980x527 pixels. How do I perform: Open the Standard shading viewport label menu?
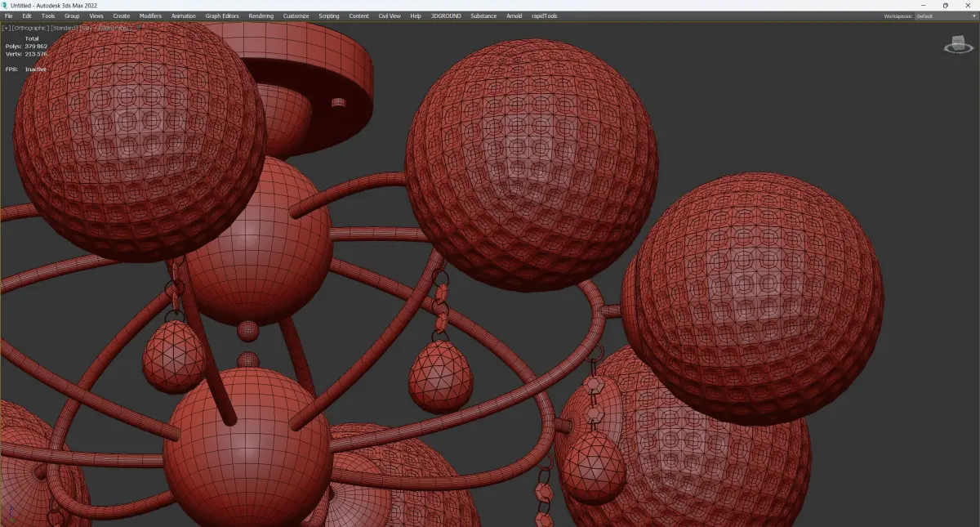tap(65, 28)
